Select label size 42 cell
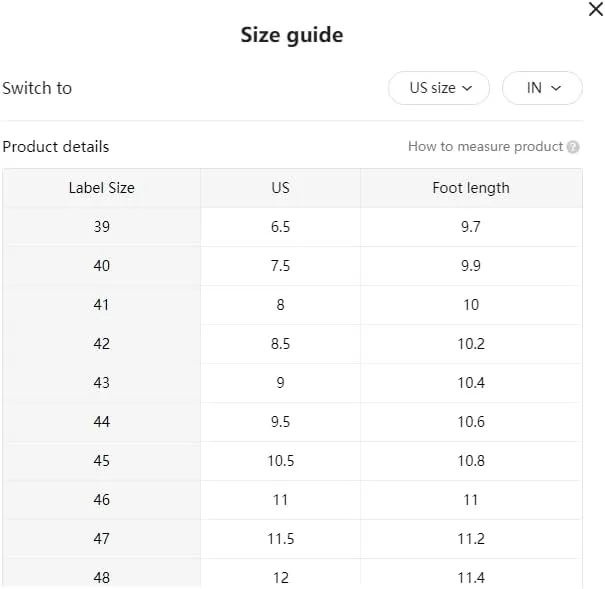This screenshot has height=589, width=605. pyautogui.click(x=102, y=344)
